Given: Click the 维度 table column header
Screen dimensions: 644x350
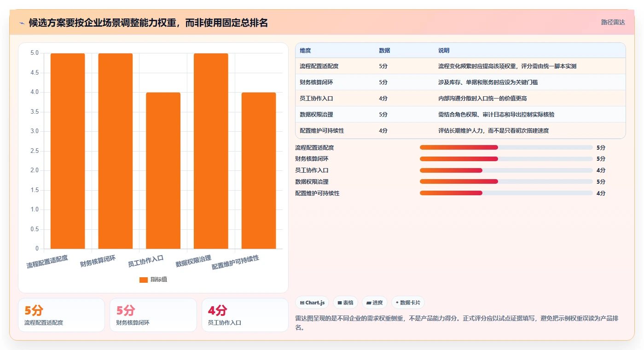Looking at the screenshot, I should [305, 51].
